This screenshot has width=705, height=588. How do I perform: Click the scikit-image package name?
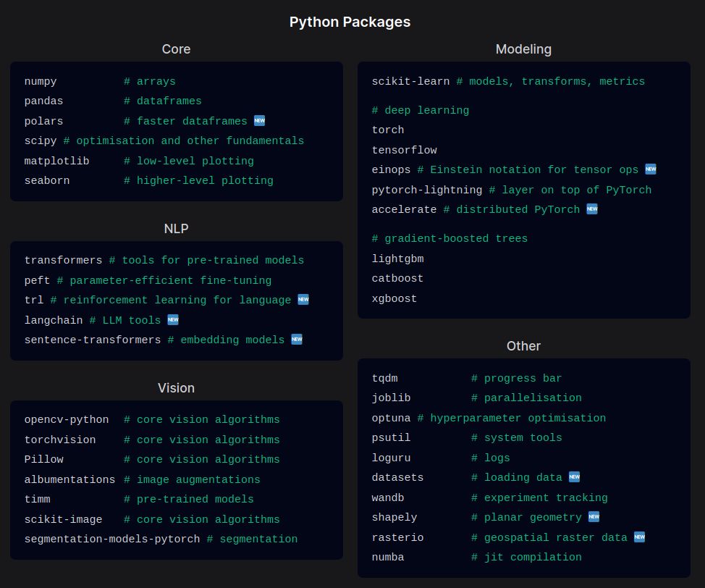(63, 519)
